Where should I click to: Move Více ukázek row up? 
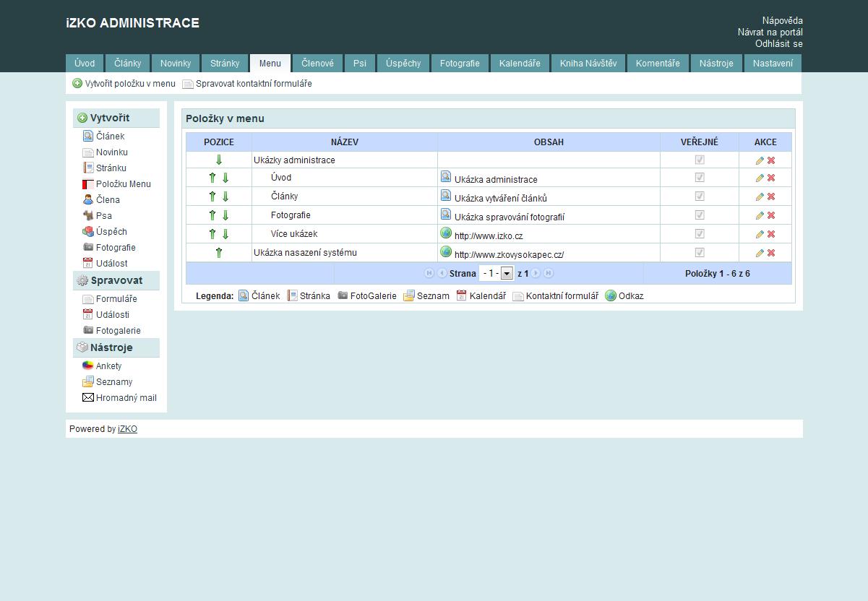coord(212,234)
